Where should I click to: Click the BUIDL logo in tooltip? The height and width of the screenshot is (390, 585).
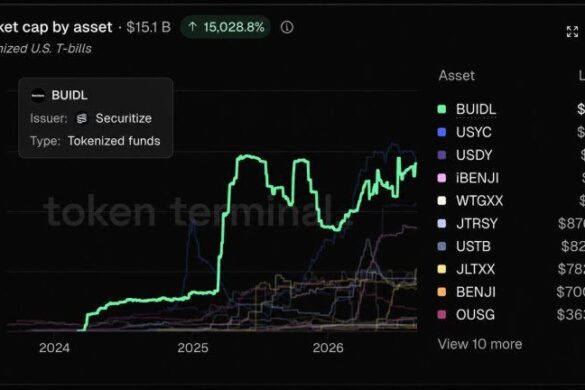(x=38, y=96)
